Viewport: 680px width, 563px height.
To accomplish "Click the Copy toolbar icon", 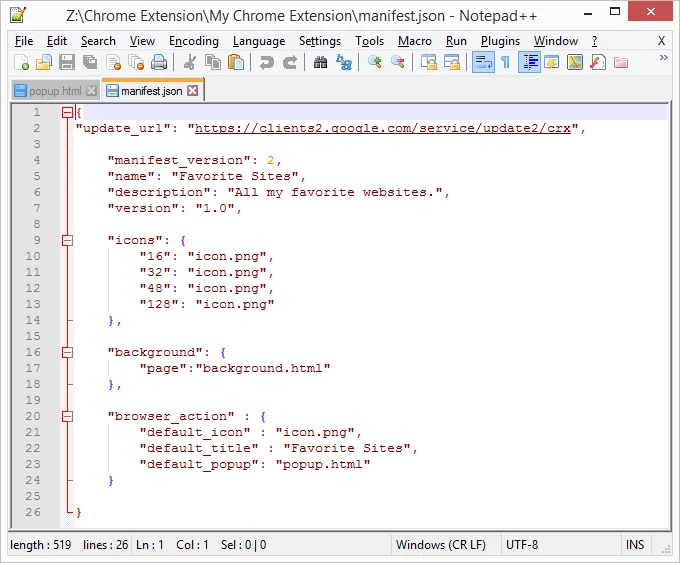I will click(212, 62).
